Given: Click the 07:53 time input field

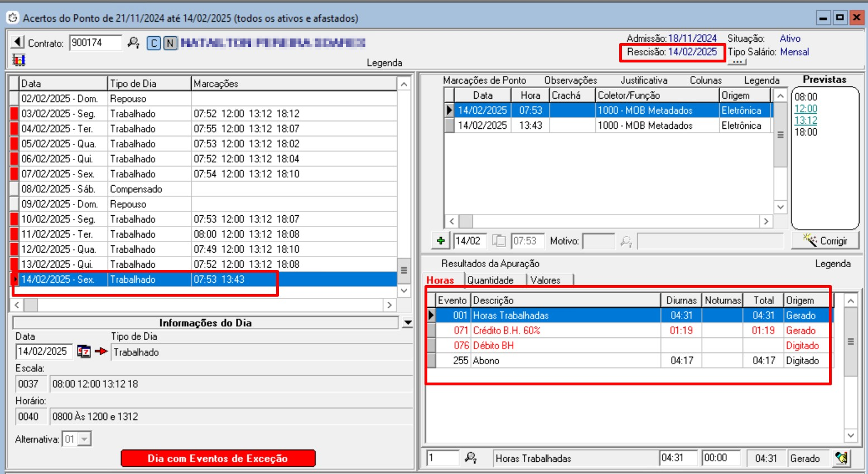Looking at the screenshot, I should click(x=528, y=241).
